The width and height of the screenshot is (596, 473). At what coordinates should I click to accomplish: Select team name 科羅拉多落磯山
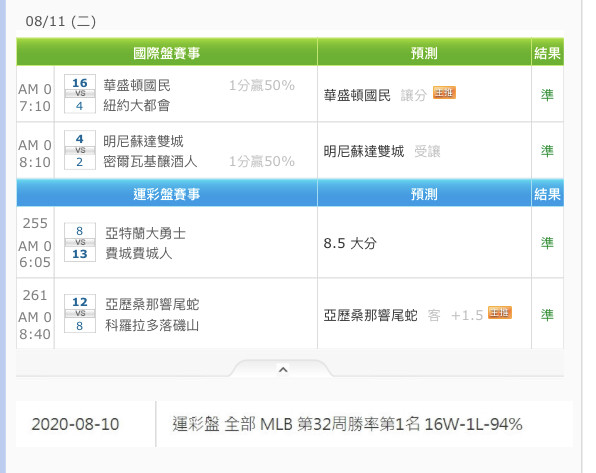click(x=152, y=325)
